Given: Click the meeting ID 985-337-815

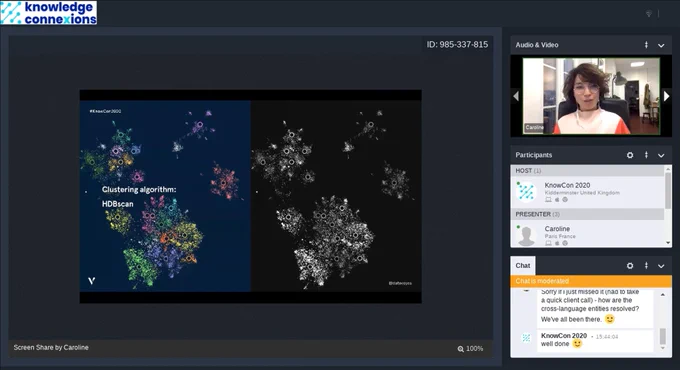Looking at the screenshot, I should point(457,44).
